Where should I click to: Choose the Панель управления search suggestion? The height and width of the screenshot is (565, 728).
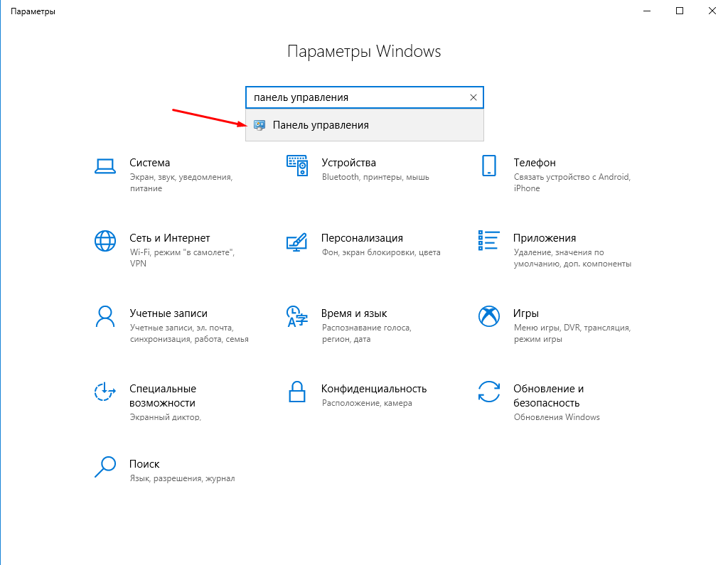(x=365, y=125)
